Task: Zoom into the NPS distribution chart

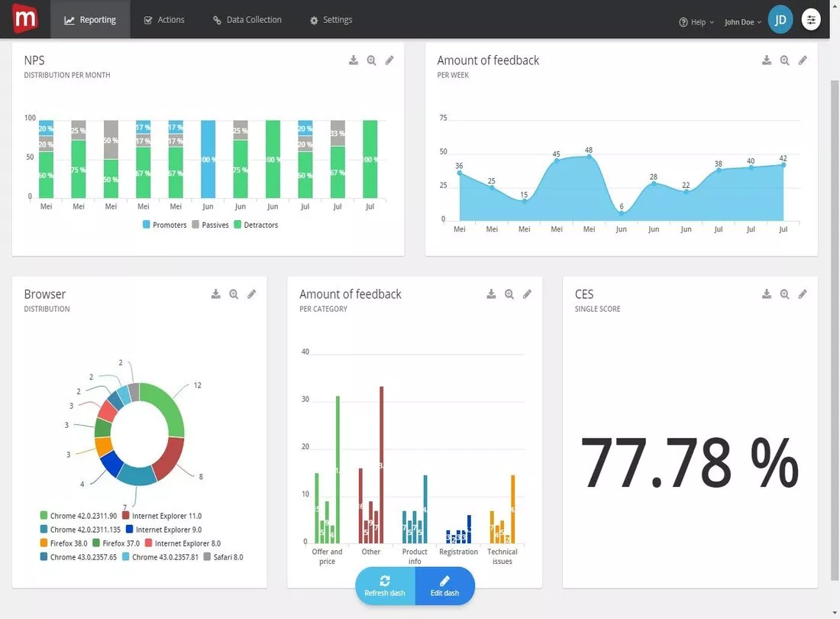Action: click(371, 60)
